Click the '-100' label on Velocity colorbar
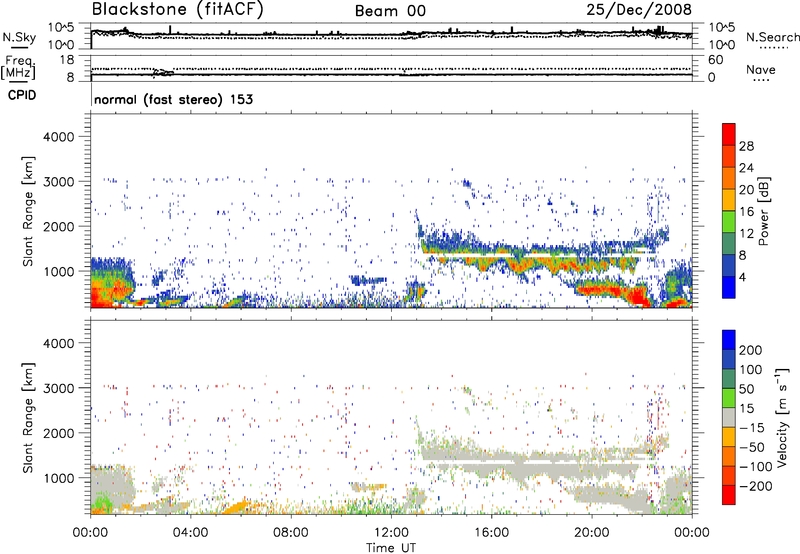Image resolution: width=800 pixels, height=554 pixels. 756,467
